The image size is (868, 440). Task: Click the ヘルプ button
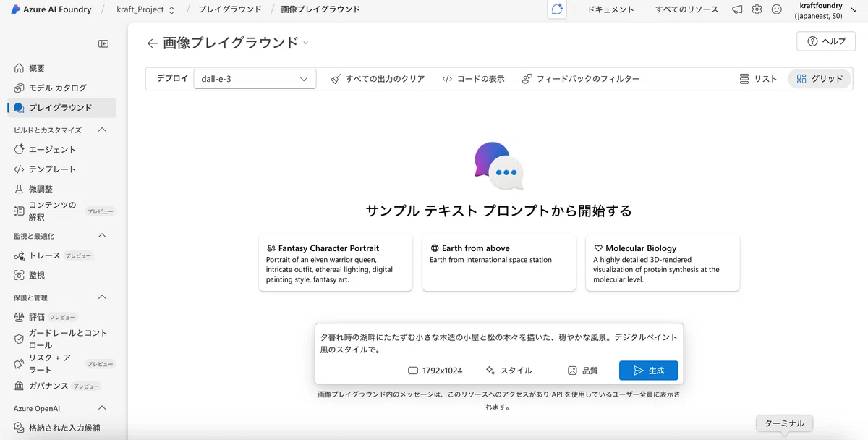pyautogui.click(x=826, y=41)
